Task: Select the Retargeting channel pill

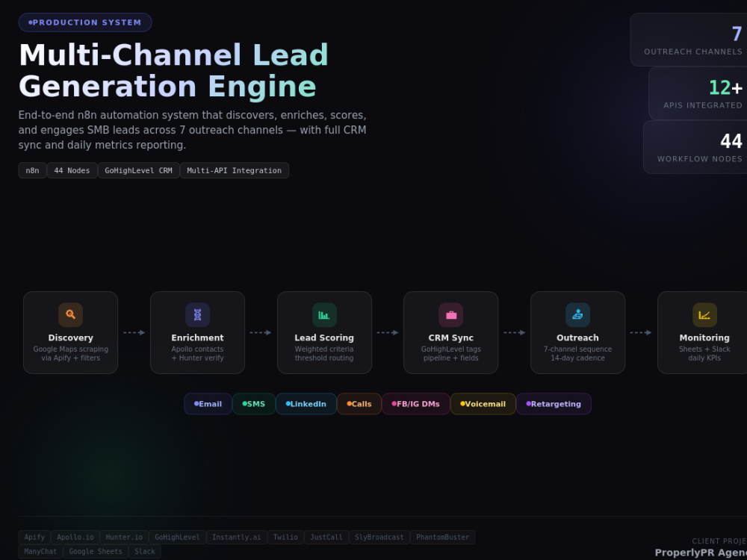Action: click(554, 404)
